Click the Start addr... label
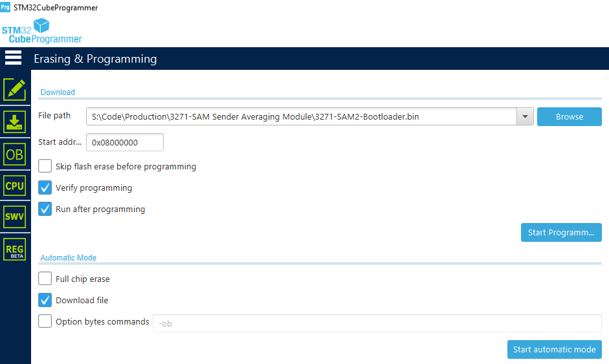This screenshot has width=609, height=364. (60, 142)
